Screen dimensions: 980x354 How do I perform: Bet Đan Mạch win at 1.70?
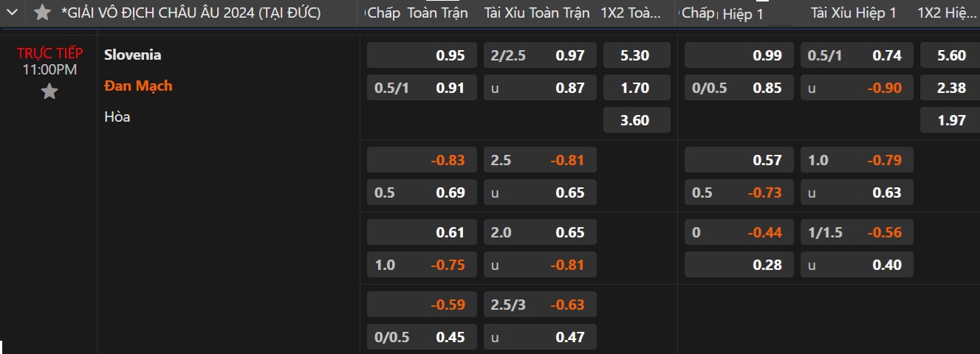(x=637, y=88)
